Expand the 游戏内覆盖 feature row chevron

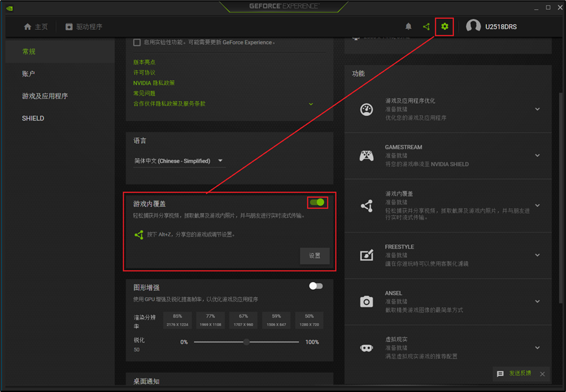coord(537,205)
